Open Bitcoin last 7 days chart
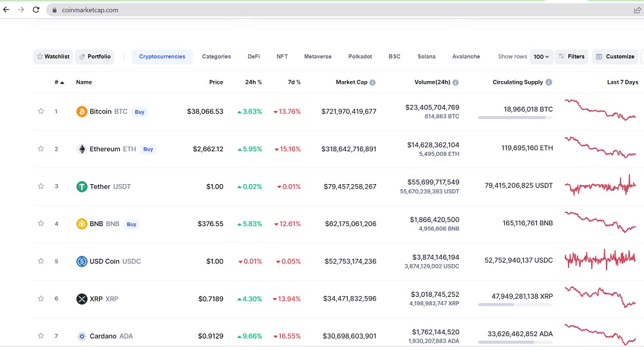Image resolution: width=644 pixels, height=347 pixels. click(600, 109)
